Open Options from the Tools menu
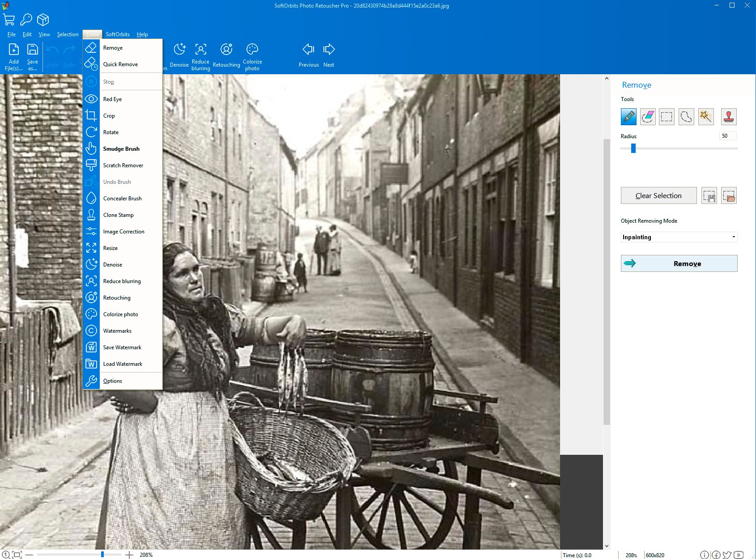 pyautogui.click(x=113, y=381)
